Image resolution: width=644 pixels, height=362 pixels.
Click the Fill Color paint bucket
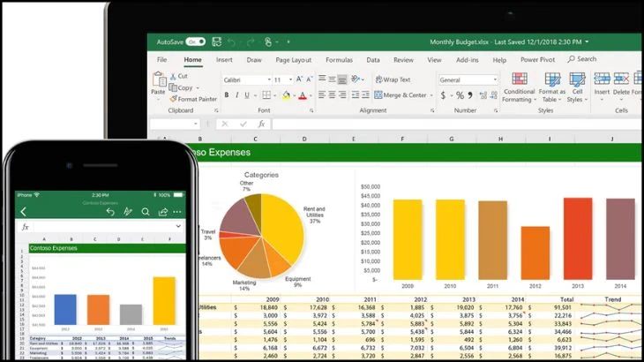click(286, 95)
